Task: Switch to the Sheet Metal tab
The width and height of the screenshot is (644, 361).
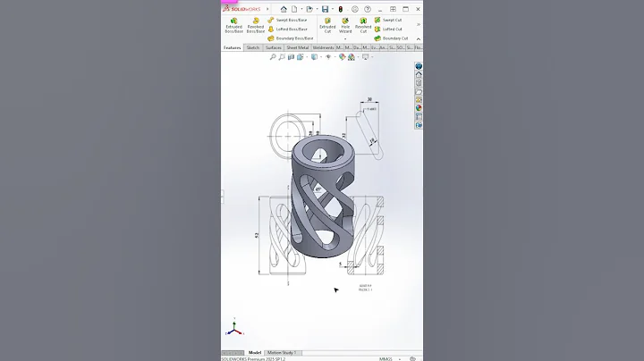Action: 297,47
